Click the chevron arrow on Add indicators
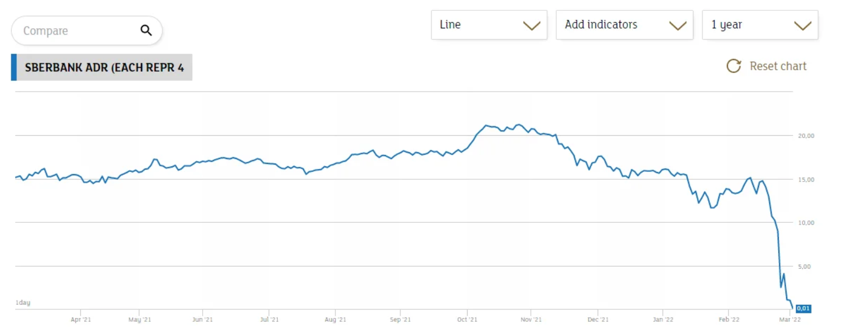The image size is (868, 332). [677, 25]
